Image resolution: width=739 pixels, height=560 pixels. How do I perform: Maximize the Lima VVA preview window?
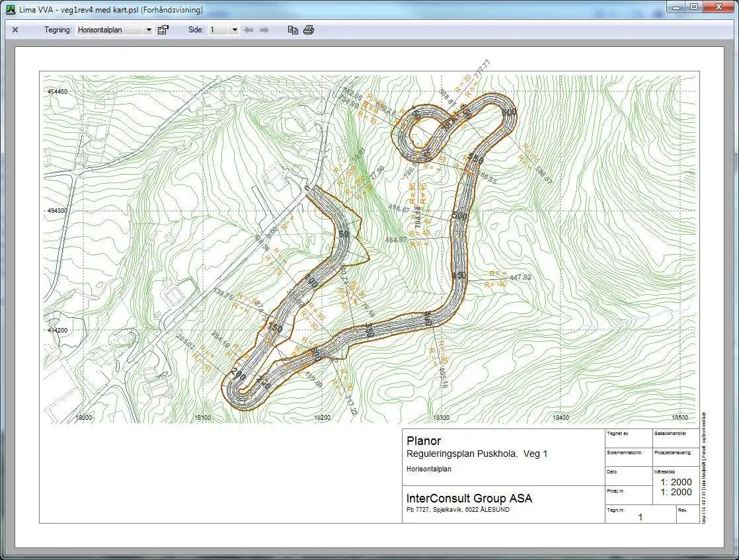pos(695,8)
